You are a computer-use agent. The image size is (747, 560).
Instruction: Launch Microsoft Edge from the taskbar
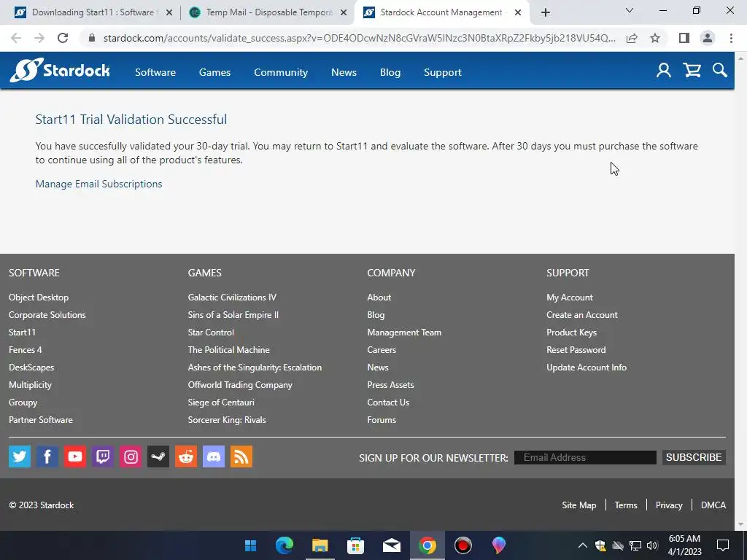point(285,545)
